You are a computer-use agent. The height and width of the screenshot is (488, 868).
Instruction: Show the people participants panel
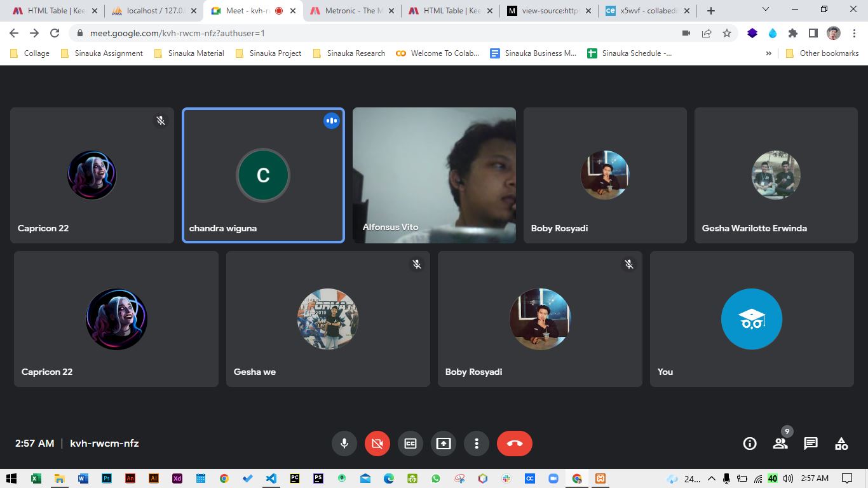coord(780,444)
